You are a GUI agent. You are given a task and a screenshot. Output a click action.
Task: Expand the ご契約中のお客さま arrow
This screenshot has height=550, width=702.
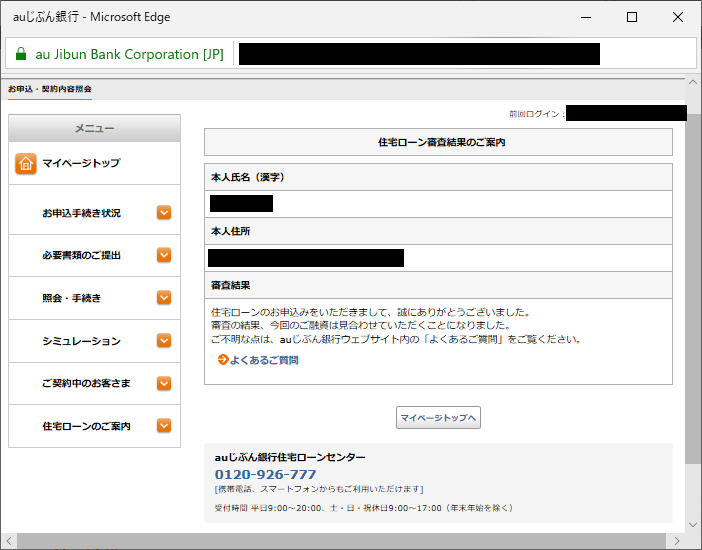pyautogui.click(x=164, y=383)
